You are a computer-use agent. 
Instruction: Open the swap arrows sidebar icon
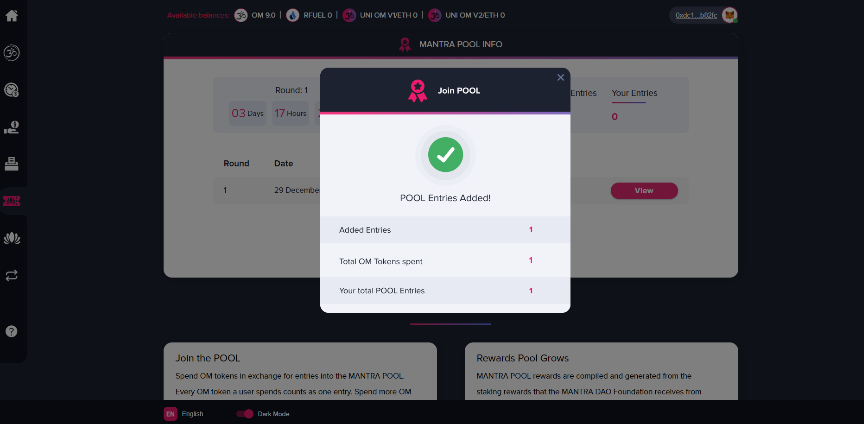12,276
